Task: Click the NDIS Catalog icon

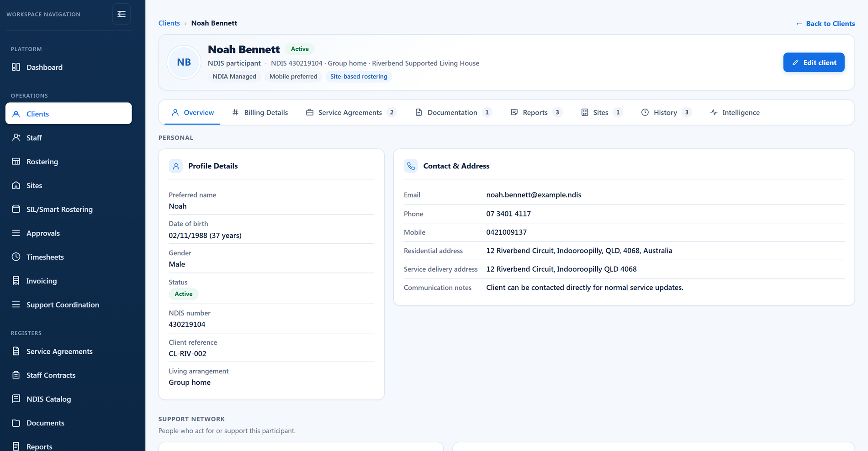Action: 16,399
